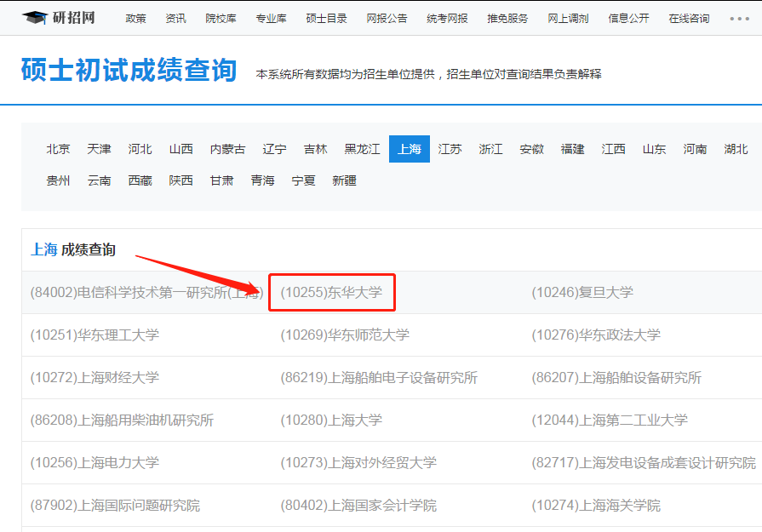
Task: Select the 天津 province tab
Action: click(99, 149)
